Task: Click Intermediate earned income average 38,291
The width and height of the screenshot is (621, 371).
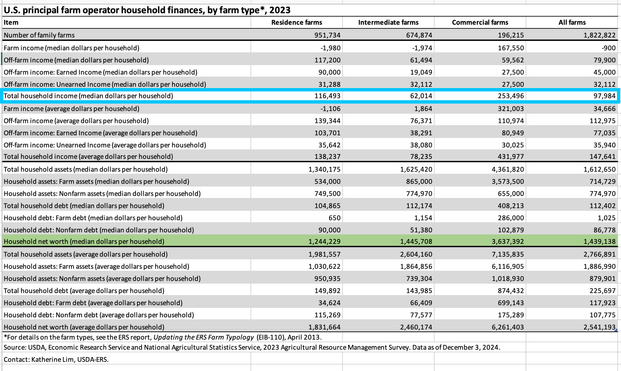Action: pyautogui.click(x=421, y=133)
